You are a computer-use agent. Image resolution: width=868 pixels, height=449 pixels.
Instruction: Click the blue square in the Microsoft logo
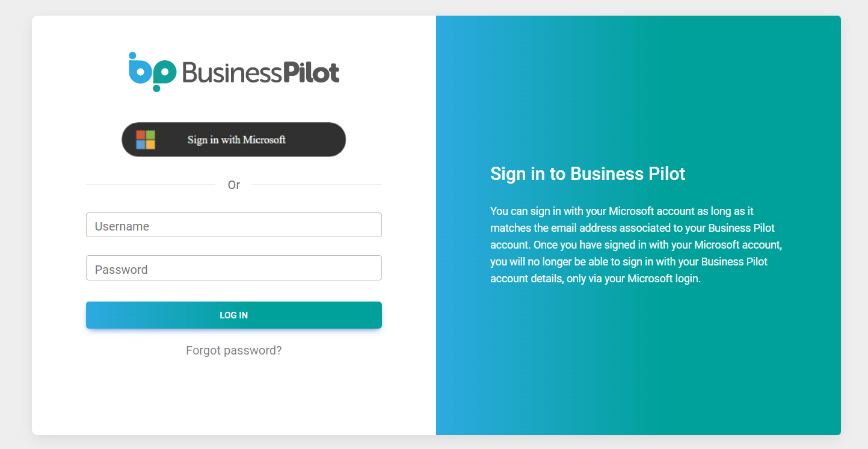coord(141,144)
